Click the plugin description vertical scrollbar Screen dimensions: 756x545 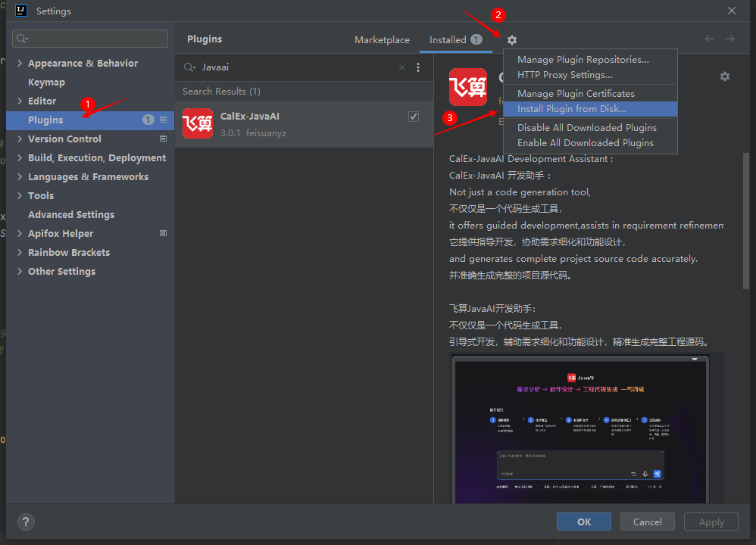(746, 221)
